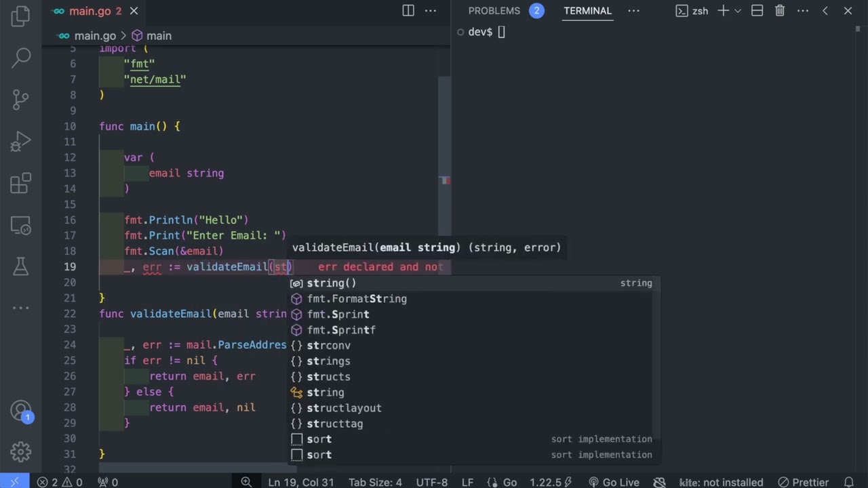Close the terminal panel
868x488 pixels.
coord(848,11)
